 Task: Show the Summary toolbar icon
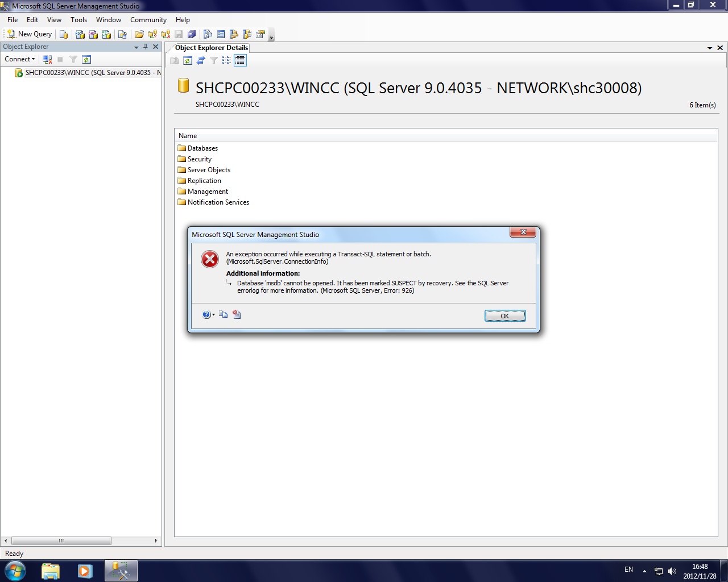pos(221,34)
